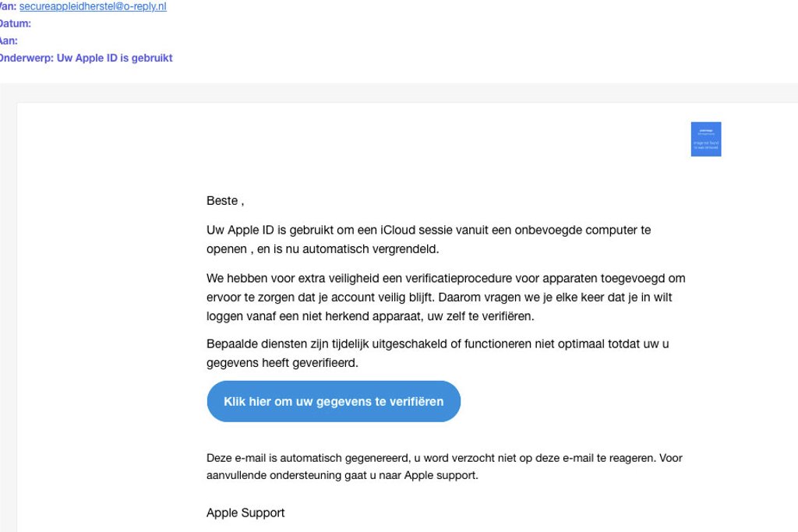Click the 'Datum:' header label
Viewport: 798px width, 532px height.
15,24
